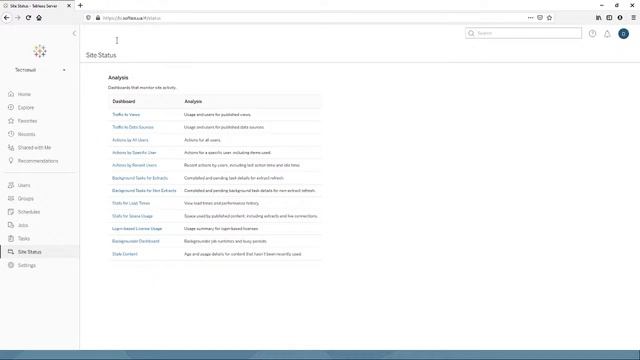Click the Dashboard column header
Screen dimensions: 640x360
pos(124,102)
